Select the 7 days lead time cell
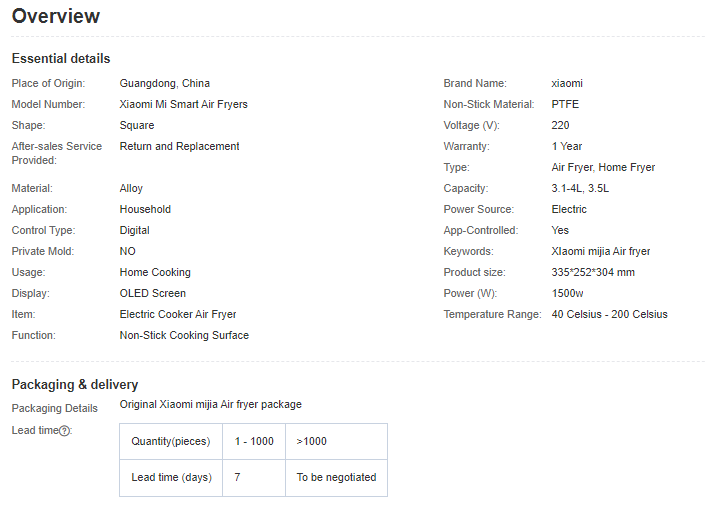The width and height of the screenshot is (706, 505). (254, 478)
